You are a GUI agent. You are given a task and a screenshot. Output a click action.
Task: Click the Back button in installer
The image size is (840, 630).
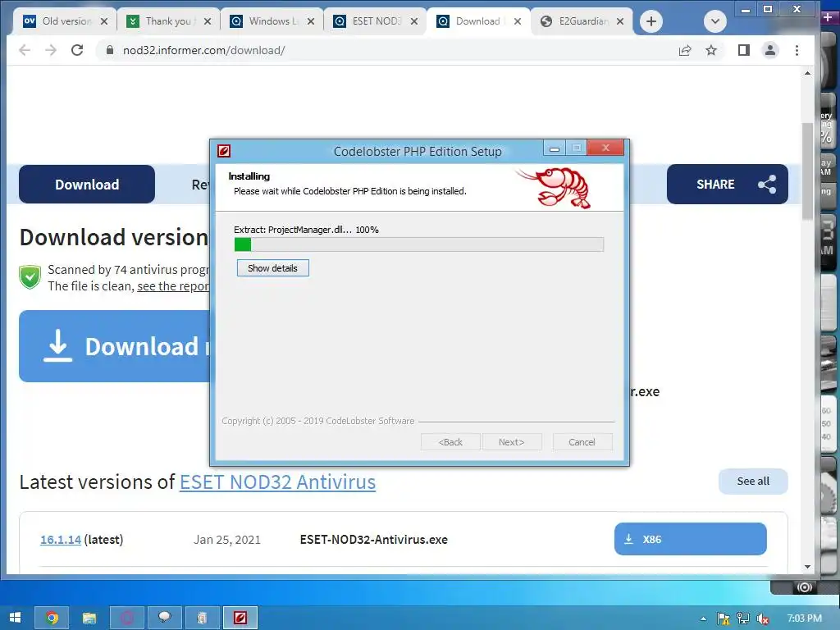pos(450,442)
